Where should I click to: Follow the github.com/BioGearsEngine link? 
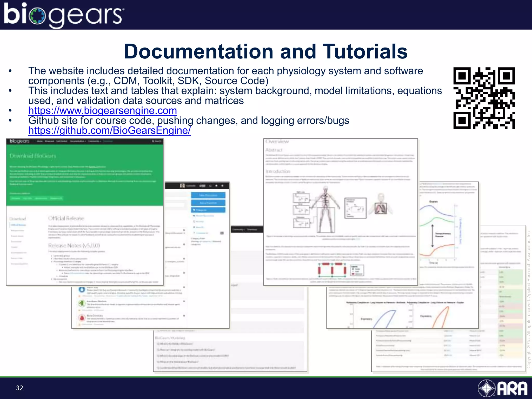tap(109, 130)
